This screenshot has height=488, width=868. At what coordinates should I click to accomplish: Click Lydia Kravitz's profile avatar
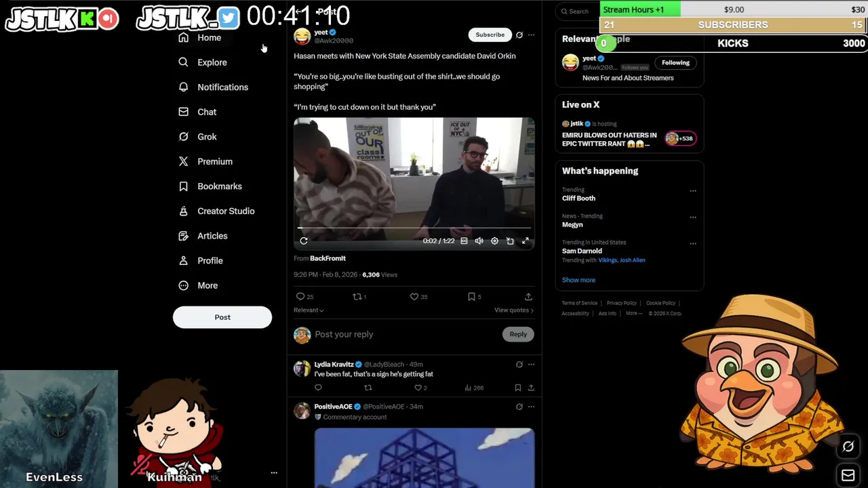302,368
